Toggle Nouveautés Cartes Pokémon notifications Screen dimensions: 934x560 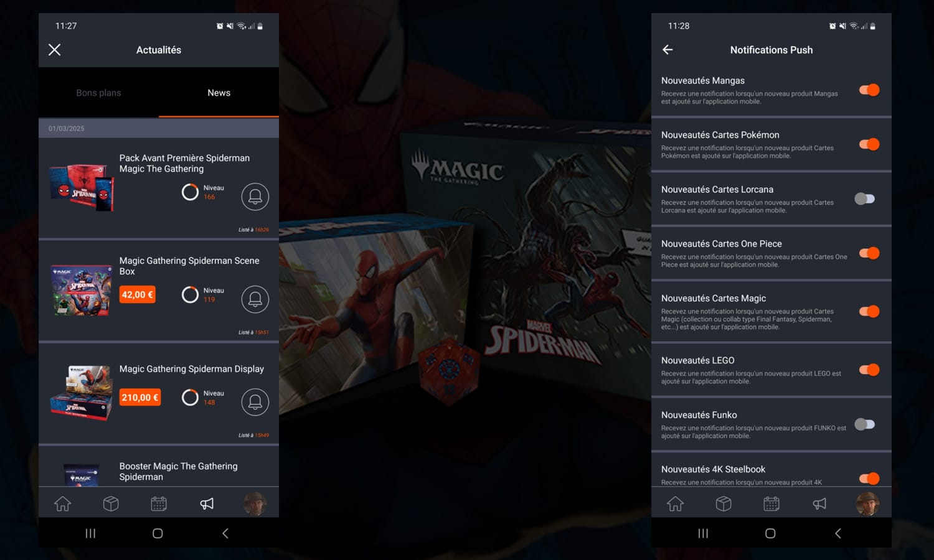pyautogui.click(x=869, y=144)
